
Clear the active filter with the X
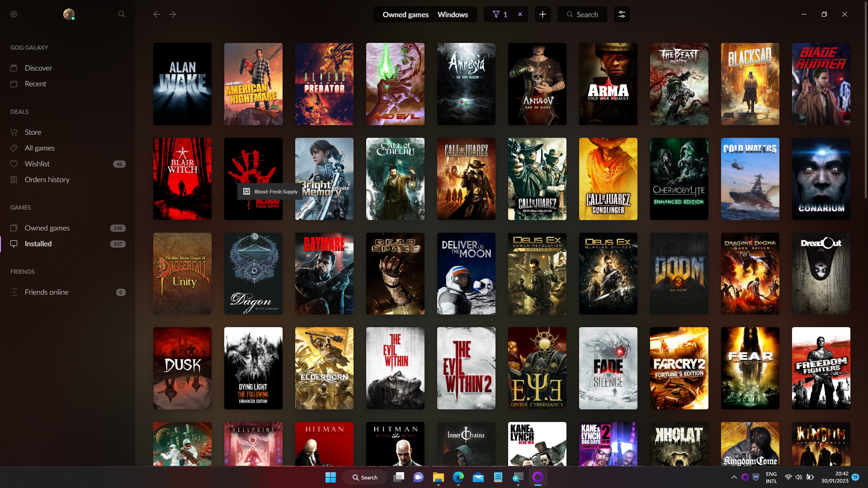pyautogui.click(x=520, y=14)
